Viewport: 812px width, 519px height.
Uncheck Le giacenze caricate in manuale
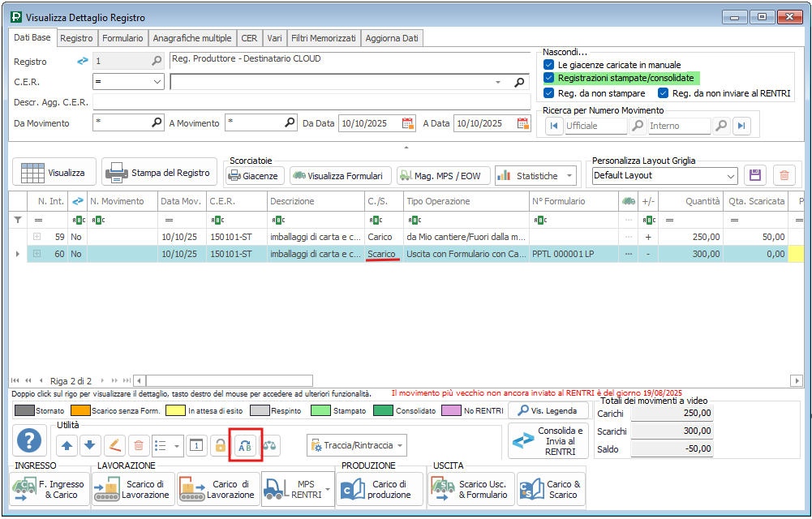(x=549, y=64)
